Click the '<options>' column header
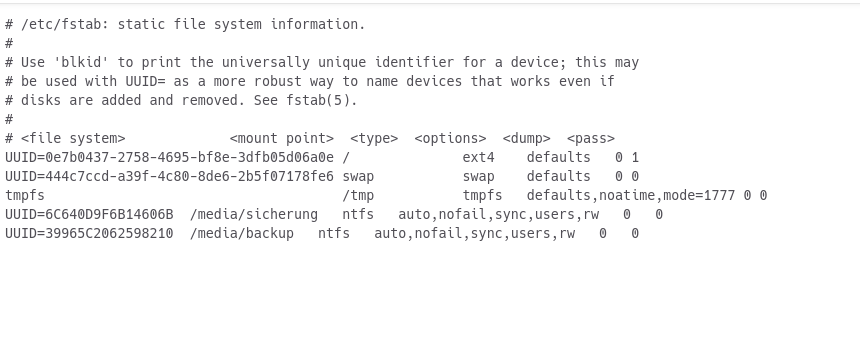 tap(450, 138)
